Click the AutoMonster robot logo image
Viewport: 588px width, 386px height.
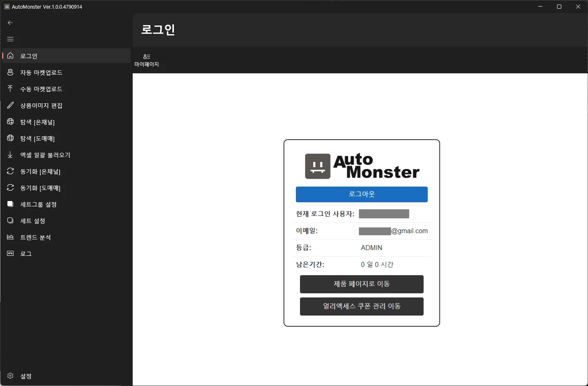click(318, 166)
